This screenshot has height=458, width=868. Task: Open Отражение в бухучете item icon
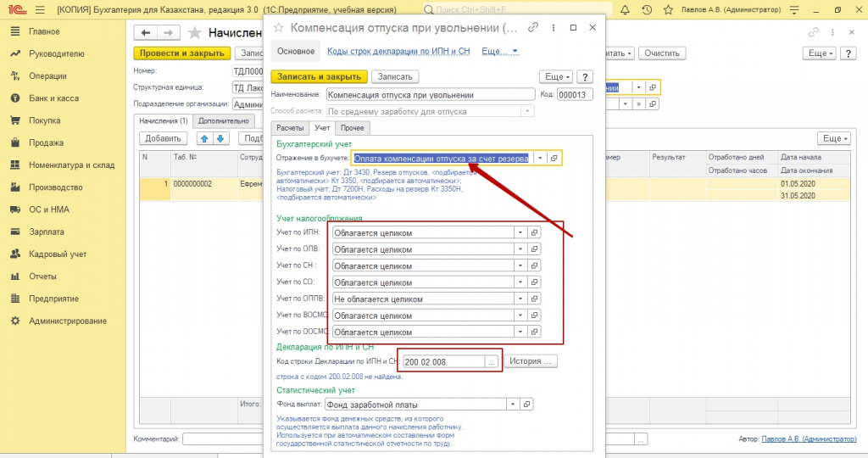(x=554, y=159)
